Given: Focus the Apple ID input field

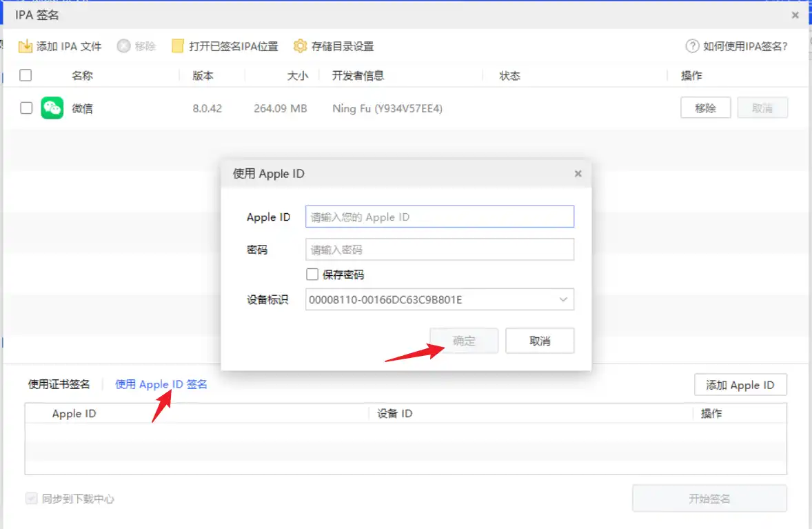Looking at the screenshot, I should (x=439, y=217).
